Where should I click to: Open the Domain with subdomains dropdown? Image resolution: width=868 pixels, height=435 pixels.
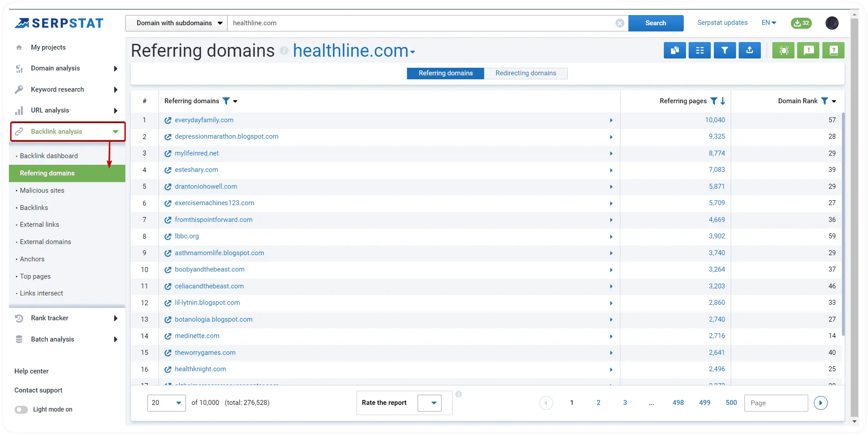[x=176, y=23]
